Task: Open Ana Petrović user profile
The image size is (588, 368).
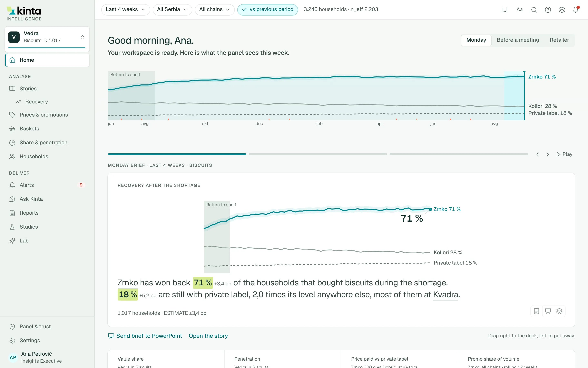Action: [x=47, y=357]
